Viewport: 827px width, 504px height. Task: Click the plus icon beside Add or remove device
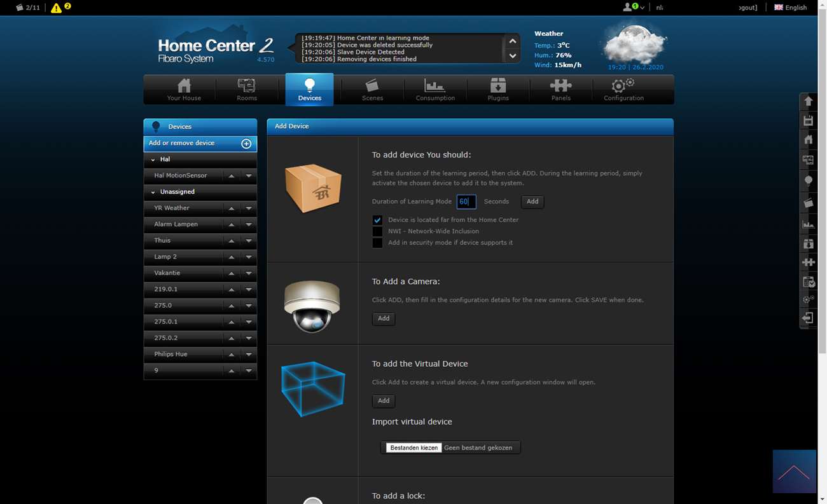[x=246, y=144]
